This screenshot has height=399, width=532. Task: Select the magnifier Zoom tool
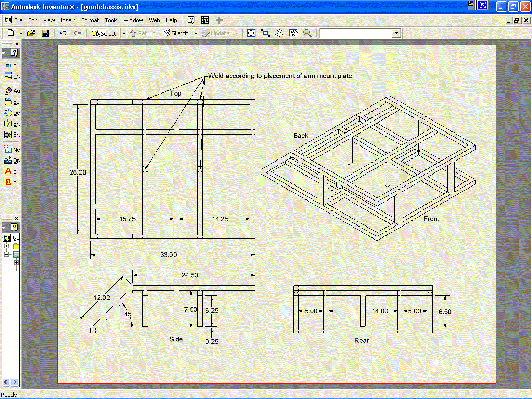point(308,33)
